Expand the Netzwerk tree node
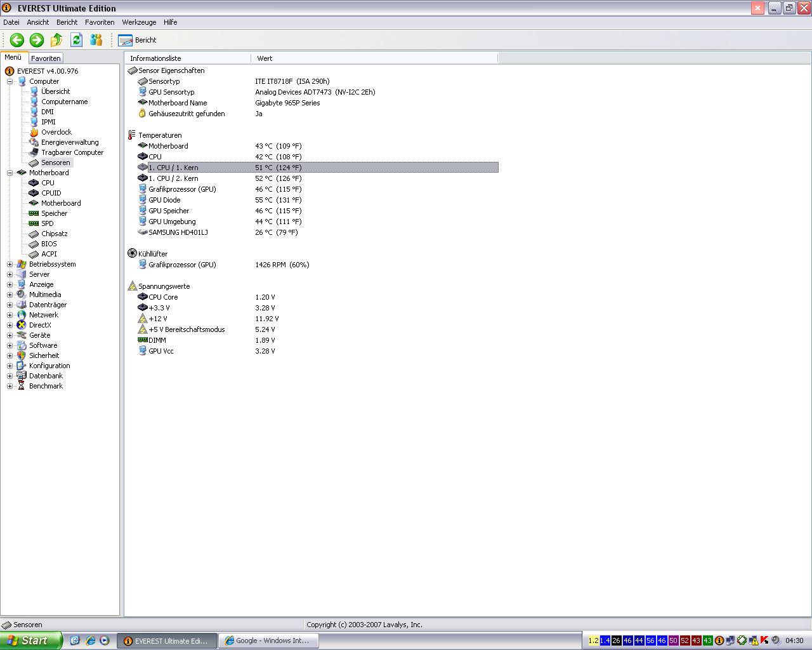 point(10,315)
